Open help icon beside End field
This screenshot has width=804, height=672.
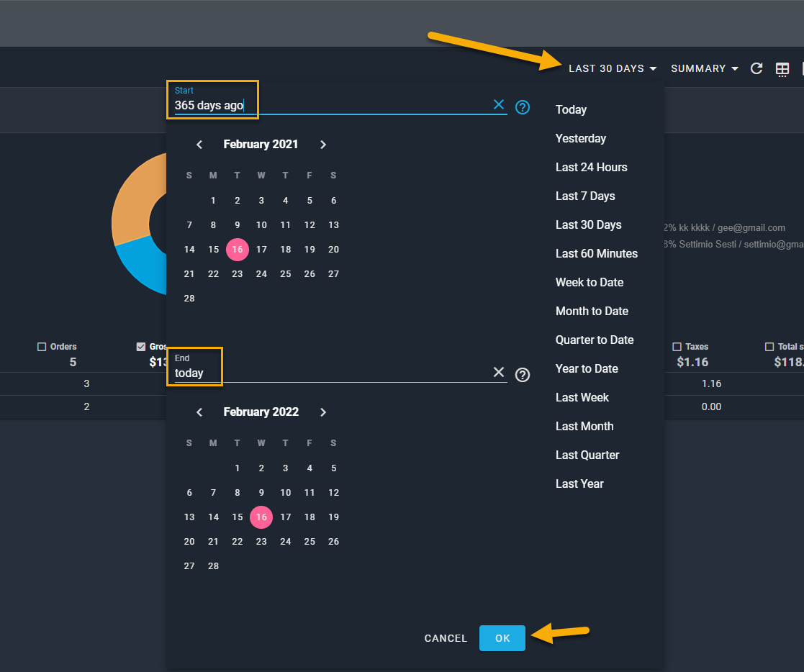pyautogui.click(x=523, y=375)
